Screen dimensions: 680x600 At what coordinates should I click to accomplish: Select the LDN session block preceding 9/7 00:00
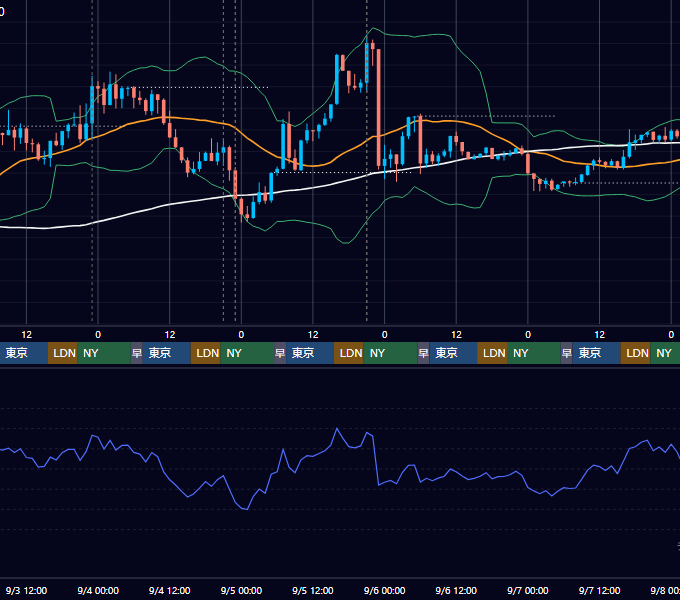492,353
